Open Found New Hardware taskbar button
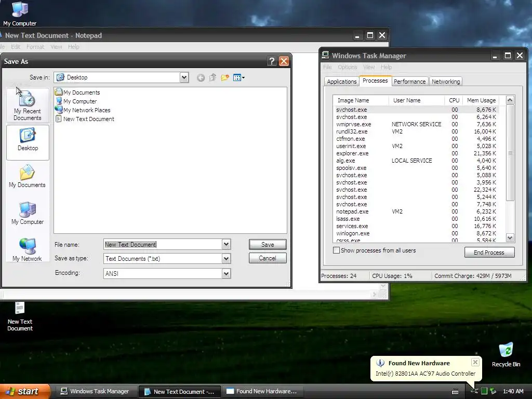 click(x=262, y=391)
